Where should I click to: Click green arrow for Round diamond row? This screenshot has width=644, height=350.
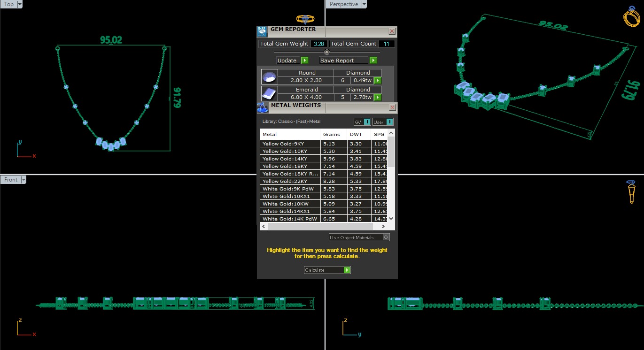[x=378, y=81]
